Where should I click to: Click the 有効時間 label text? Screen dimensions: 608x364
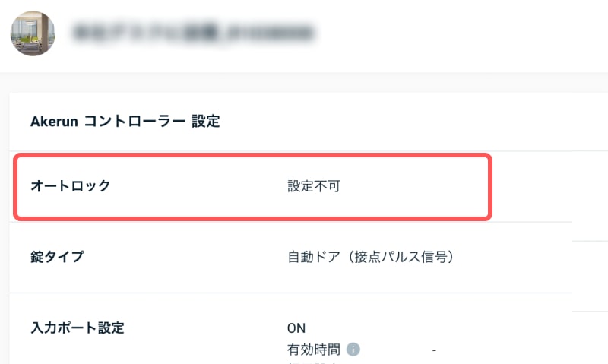point(313,350)
